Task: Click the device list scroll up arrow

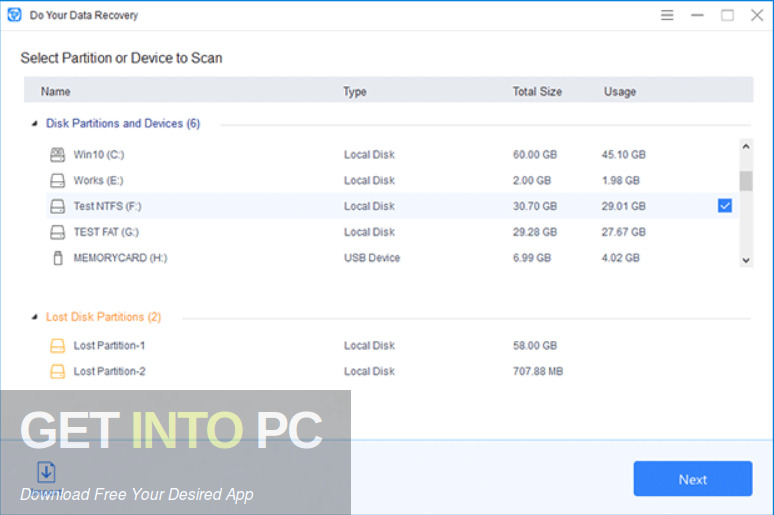Action: (x=746, y=146)
